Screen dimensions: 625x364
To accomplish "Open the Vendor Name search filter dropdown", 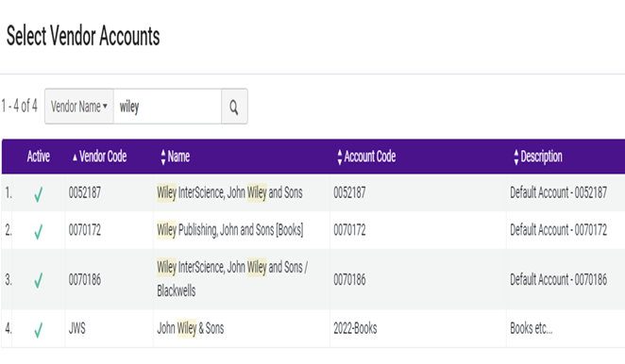I will 79,107.
